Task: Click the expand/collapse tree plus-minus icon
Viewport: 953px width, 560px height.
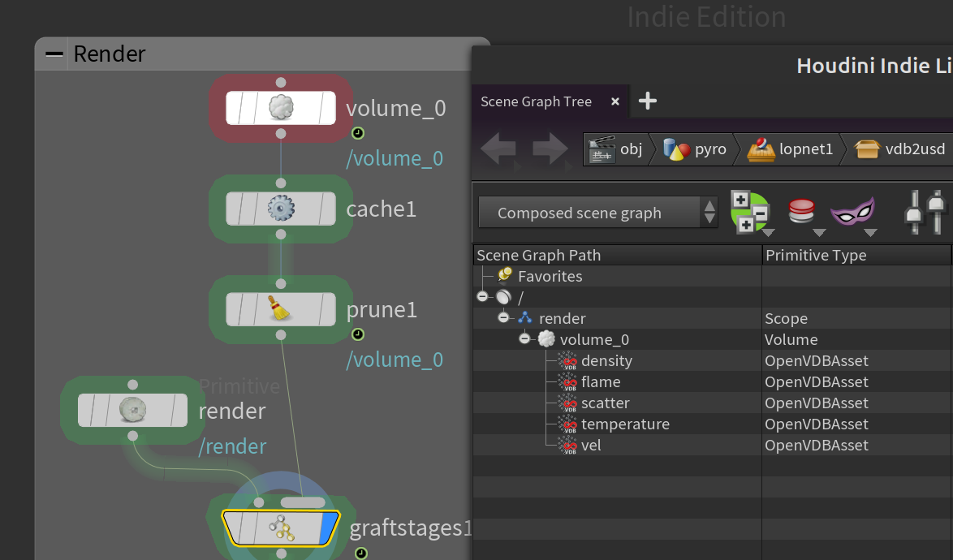Action: [x=750, y=212]
